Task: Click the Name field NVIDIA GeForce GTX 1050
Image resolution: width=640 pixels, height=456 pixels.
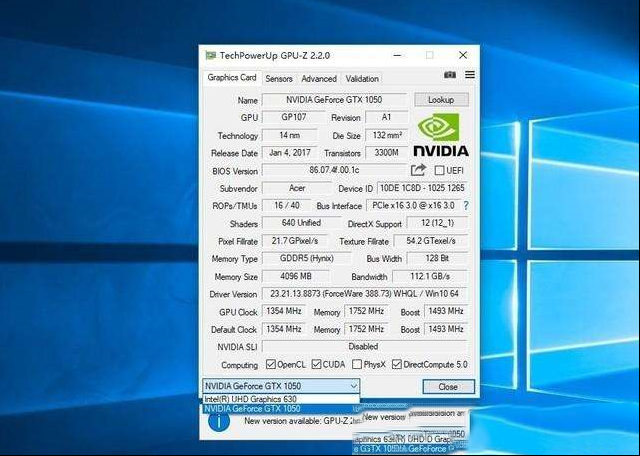Action: point(334,100)
